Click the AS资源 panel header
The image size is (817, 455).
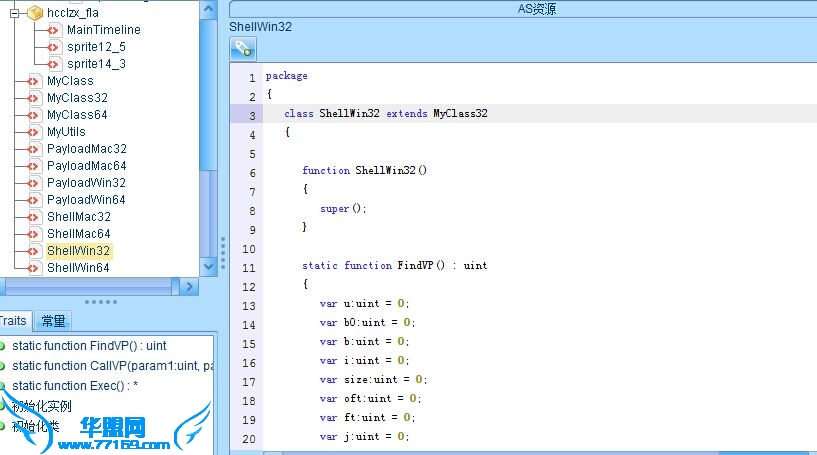(524, 9)
